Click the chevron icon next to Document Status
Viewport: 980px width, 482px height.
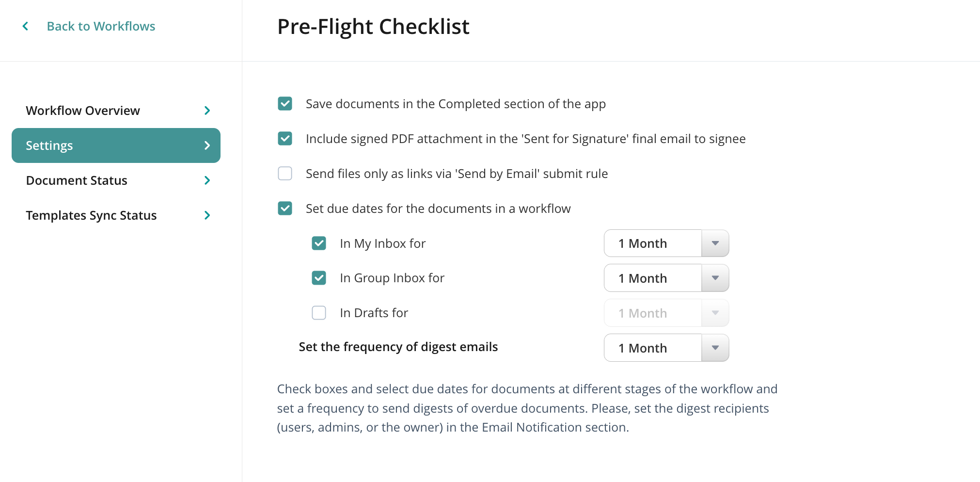click(x=207, y=180)
